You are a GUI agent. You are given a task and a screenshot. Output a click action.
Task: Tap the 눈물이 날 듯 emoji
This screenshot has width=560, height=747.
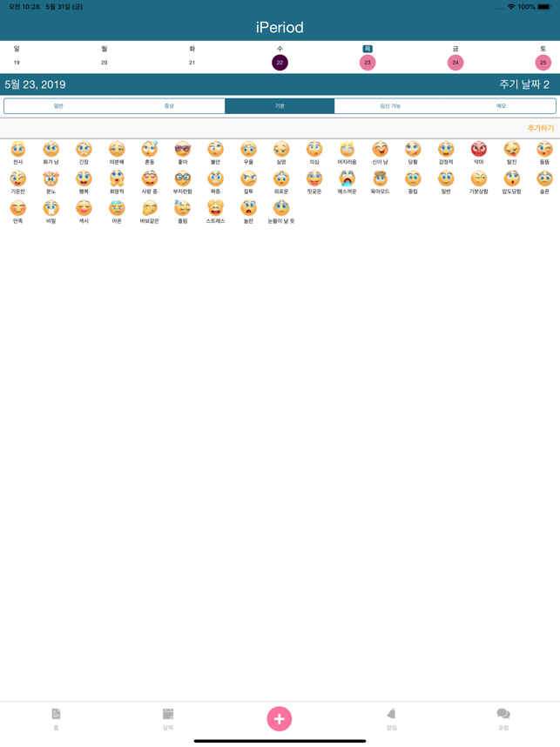point(280,210)
